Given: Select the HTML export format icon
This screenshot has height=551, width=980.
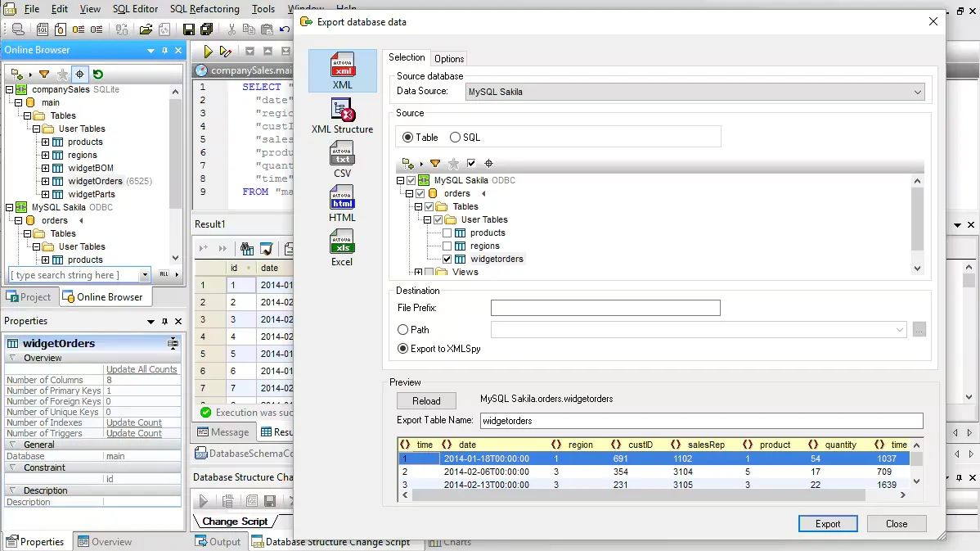Looking at the screenshot, I should (x=343, y=203).
